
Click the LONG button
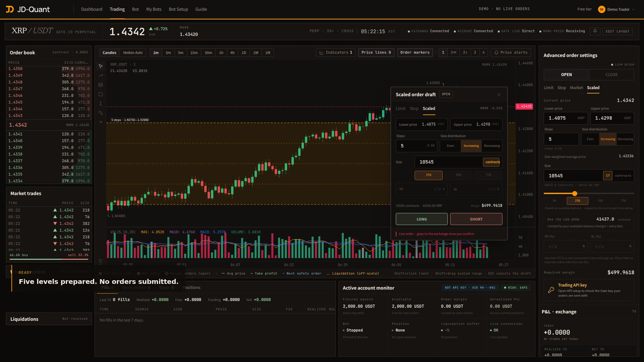(422, 219)
